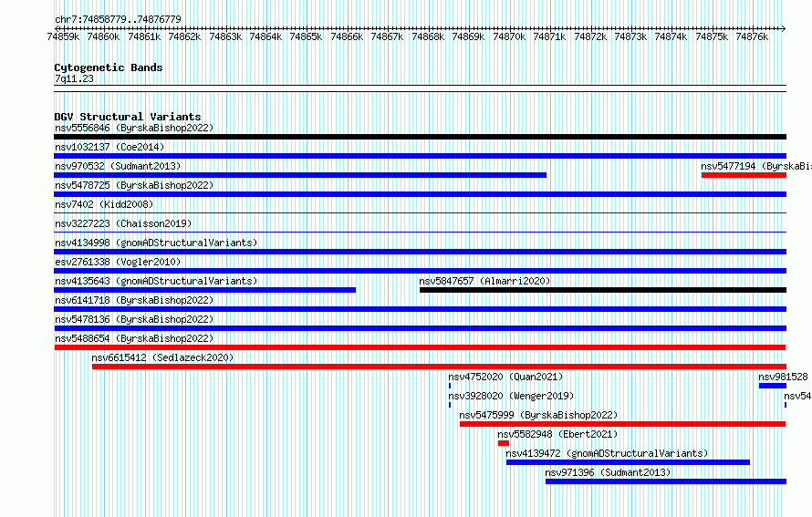This screenshot has height=517, width=812.
Task: Open nsv5478136 (ByrskaBishop2022) label
Action: (134, 319)
